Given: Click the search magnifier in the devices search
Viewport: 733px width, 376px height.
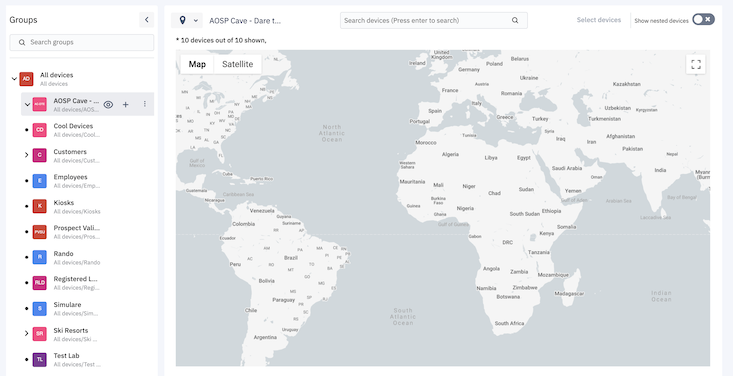Looking at the screenshot, I should (515, 21).
